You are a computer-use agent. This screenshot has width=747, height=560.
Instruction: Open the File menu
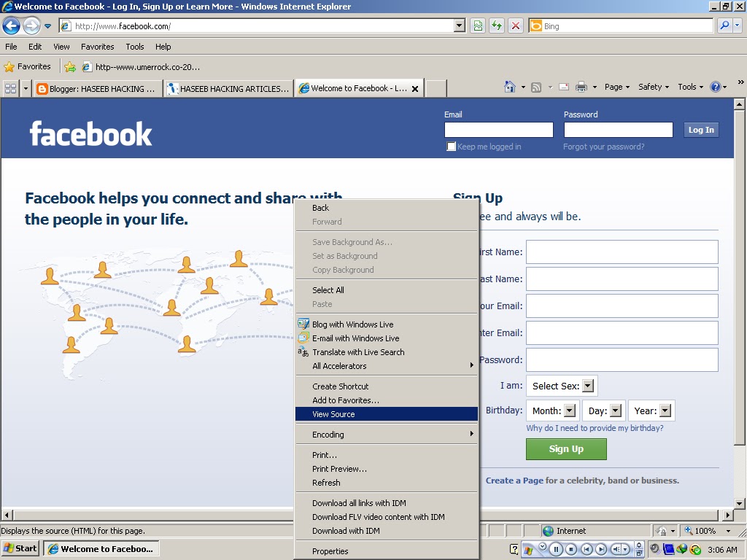pos(11,47)
